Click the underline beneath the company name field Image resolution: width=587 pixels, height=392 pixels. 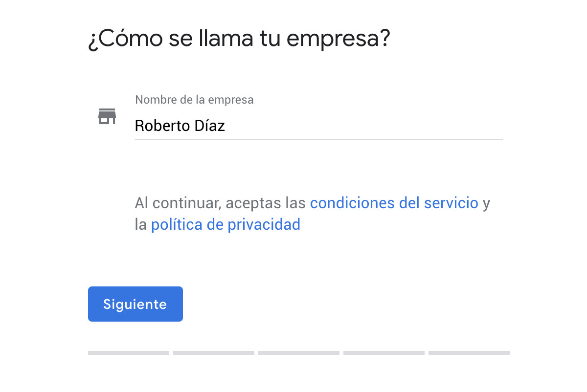(318, 139)
